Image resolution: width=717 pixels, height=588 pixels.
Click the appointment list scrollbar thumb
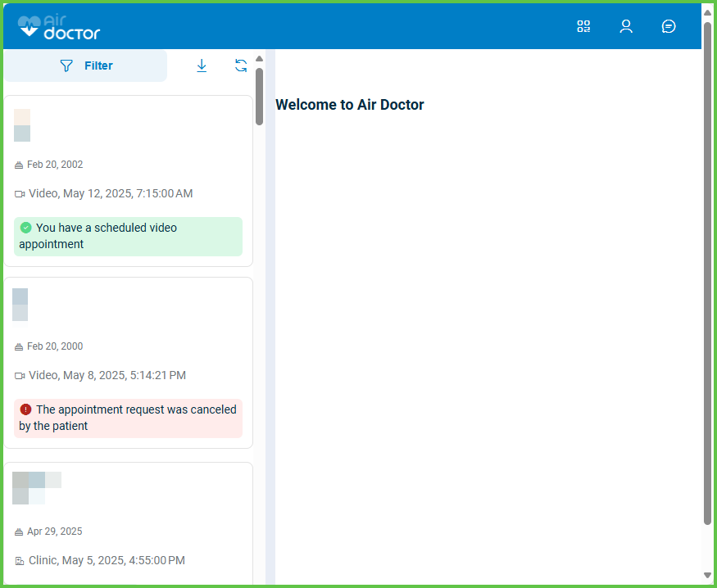259,97
